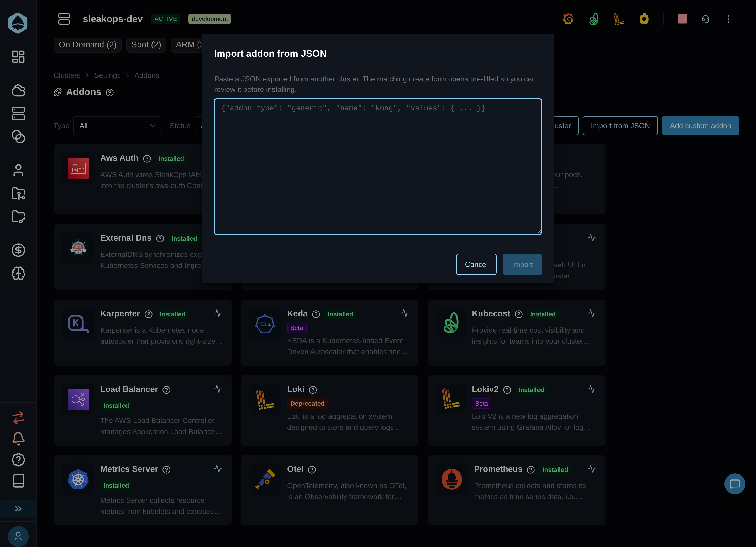The width and height of the screenshot is (756, 547).
Task: Open the billing dollar sidebar icon
Action: (x=18, y=250)
